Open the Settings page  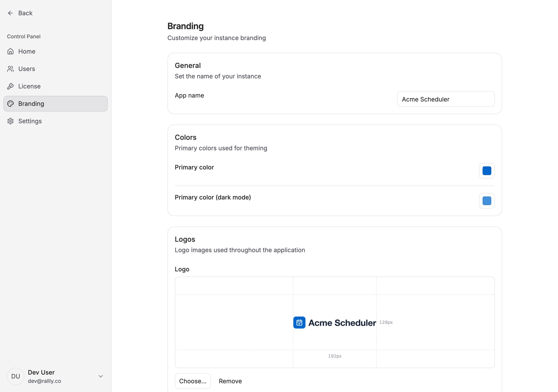(55, 121)
